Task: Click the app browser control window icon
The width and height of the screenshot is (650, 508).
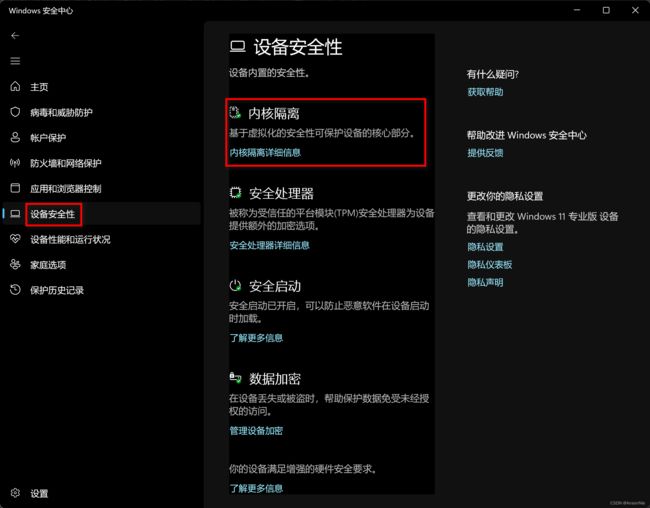Action: point(15,188)
